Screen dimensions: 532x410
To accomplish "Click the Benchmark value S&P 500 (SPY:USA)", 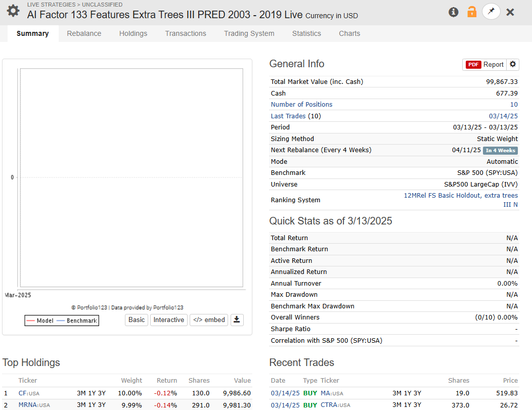I will (487, 172).
